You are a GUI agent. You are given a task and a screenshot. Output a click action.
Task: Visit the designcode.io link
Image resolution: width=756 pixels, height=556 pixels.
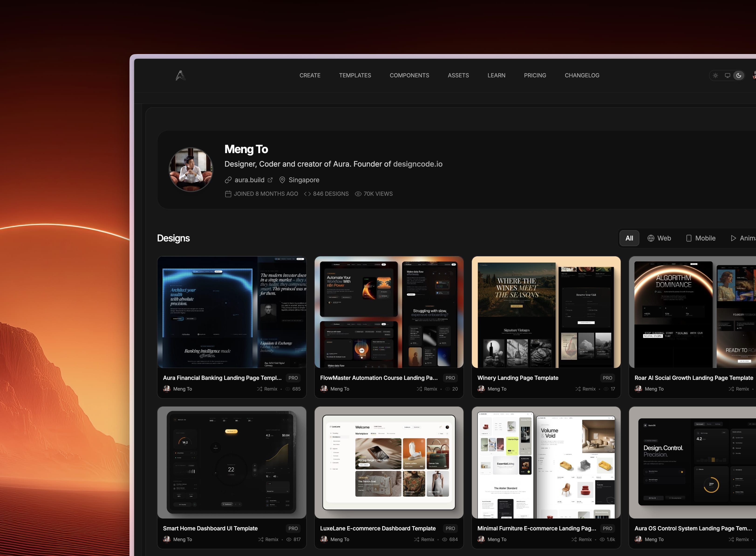click(418, 164)
